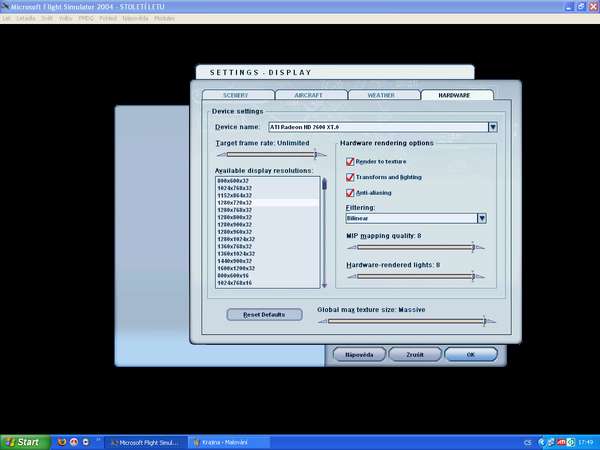Click the Global max texture size slider handle
600x450 pixels.
click(x=484, y=321)
